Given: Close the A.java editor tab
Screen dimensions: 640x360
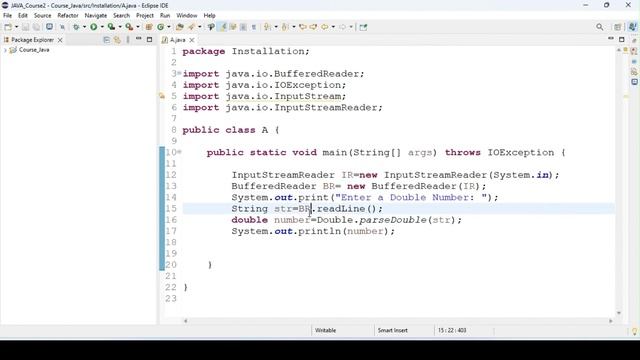Looking at the screenshot, I should coord(192,40).
